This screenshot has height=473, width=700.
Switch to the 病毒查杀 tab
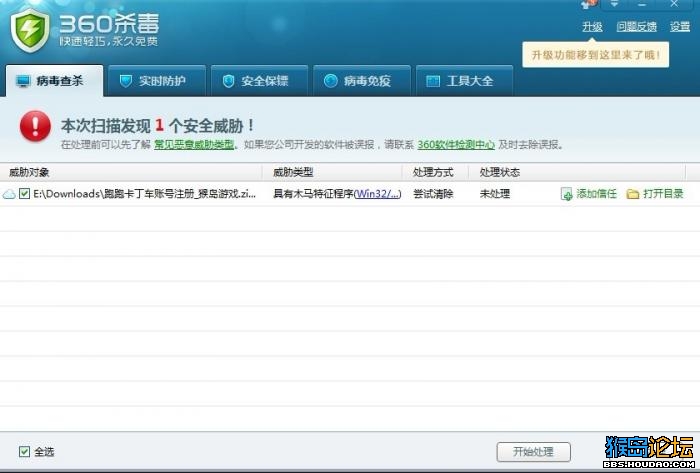[54, 81]
